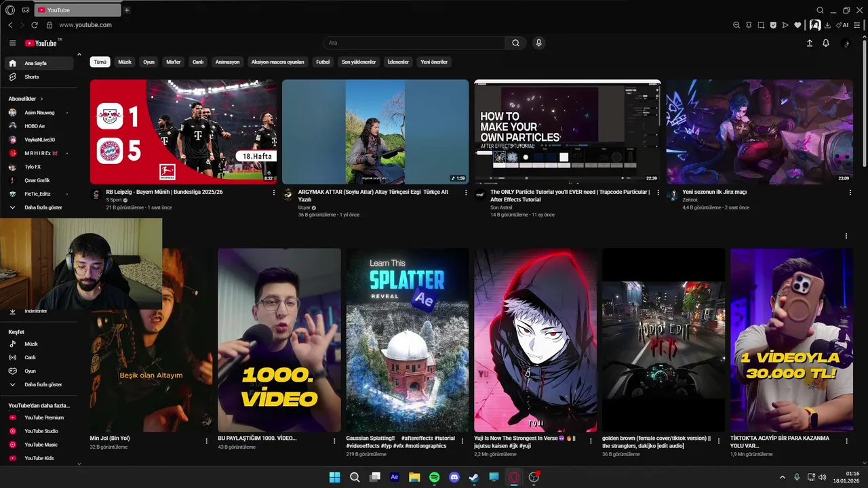Viewport: 868px width, 488px height.
Task: Focus the Ara search box
Action: coord(414,43)
